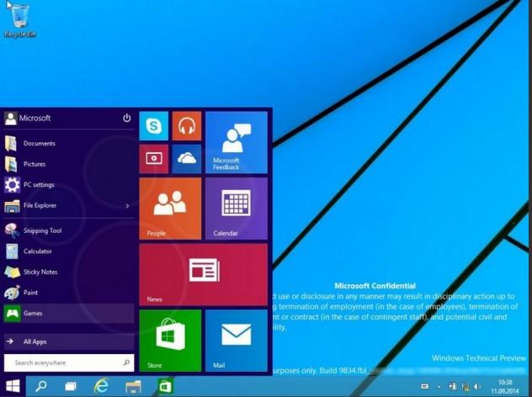
Task: Launch the Music headphones tile
Action: point(186,126)
